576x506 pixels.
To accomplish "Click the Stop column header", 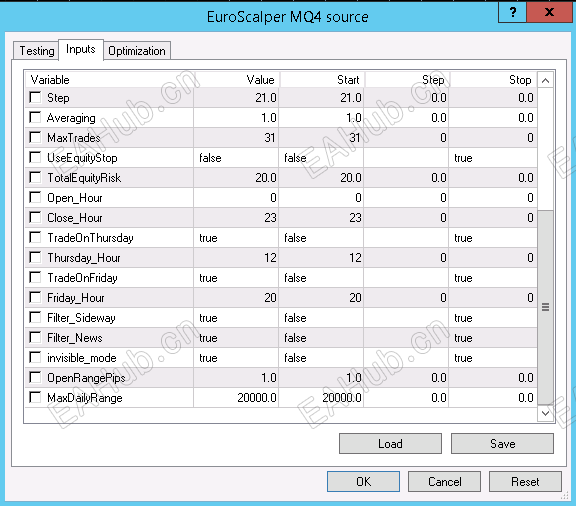I will click(x=493, y=80).
